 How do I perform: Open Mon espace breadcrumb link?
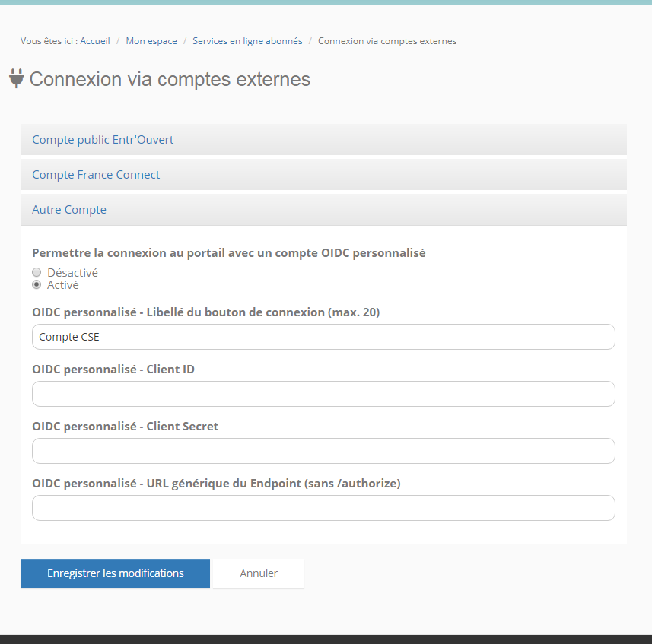151,41
